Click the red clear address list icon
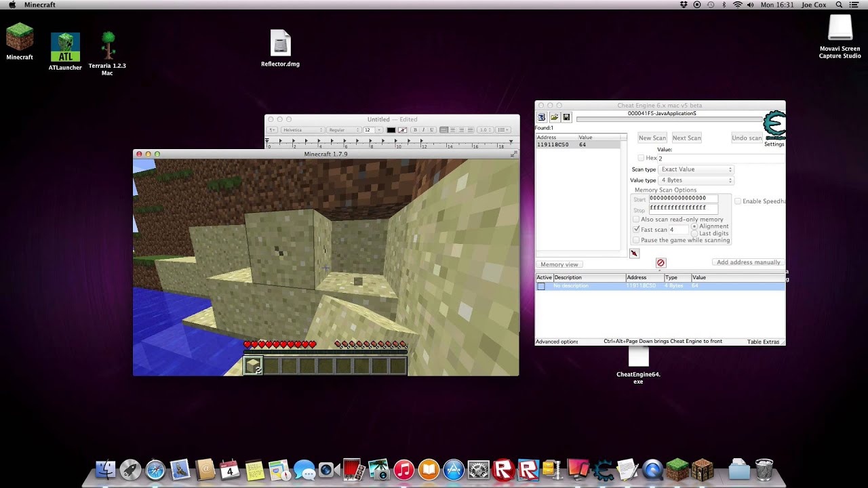 coord(660,263)
